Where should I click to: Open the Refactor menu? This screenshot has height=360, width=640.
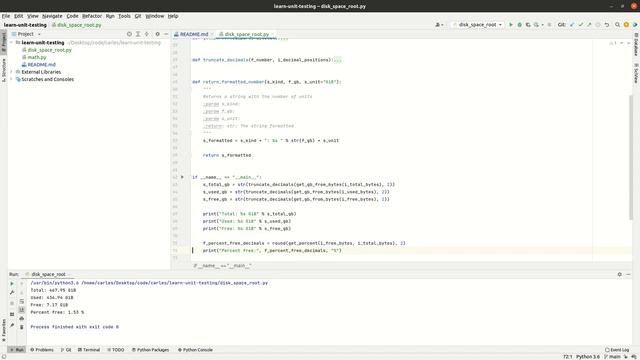92,16
